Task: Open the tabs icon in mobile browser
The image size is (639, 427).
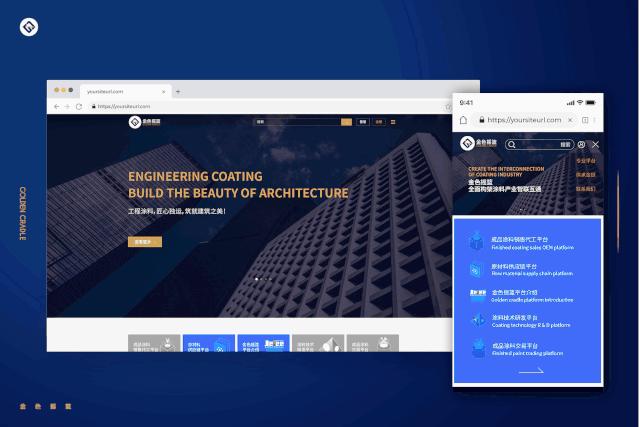Action: coord(585,120)
